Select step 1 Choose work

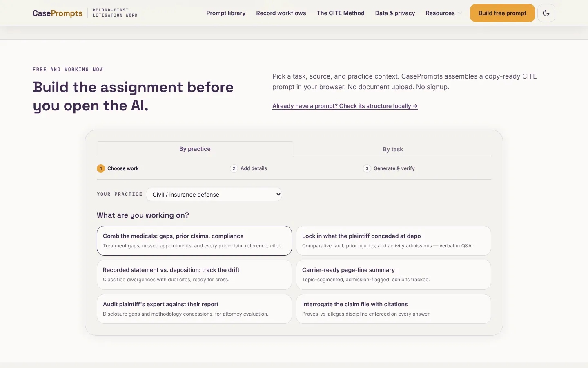point(118,168)
